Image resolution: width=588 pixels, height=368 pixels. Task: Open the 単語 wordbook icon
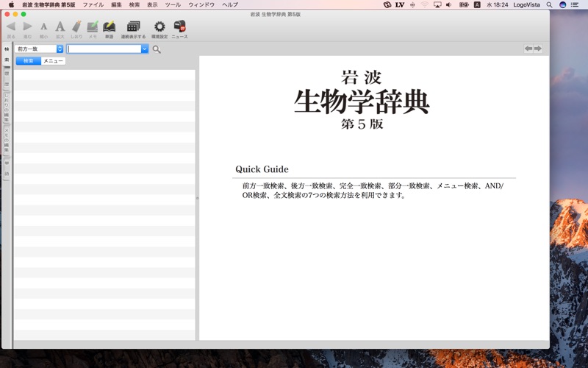[x=109, y=27]
